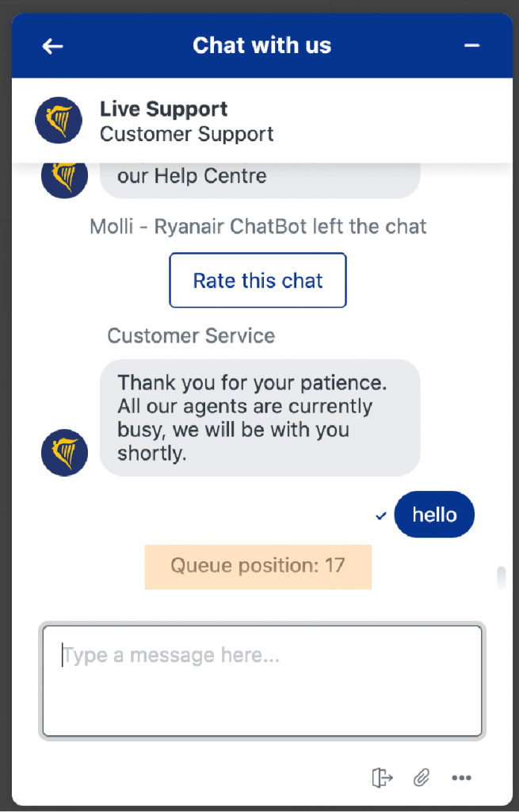Click the Live Support name label
The width and height of the screenshot is (519, 812).
[162, 109]
